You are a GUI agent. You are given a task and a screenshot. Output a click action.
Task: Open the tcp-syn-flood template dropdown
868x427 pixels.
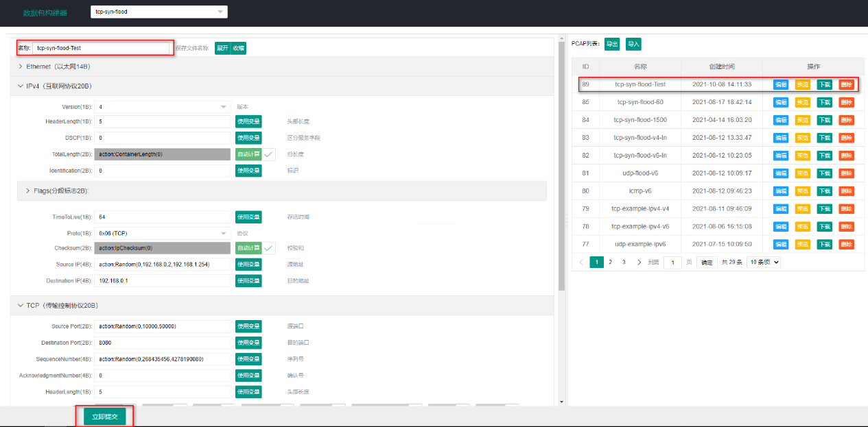click(x=159, y=12)
